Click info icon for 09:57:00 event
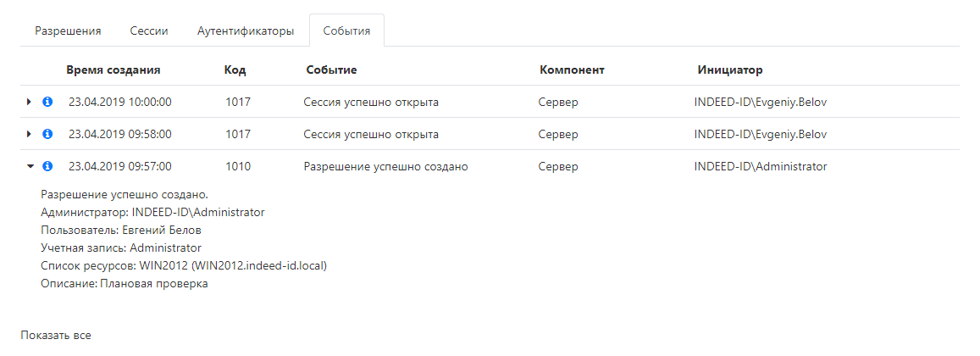 (47, 167)
